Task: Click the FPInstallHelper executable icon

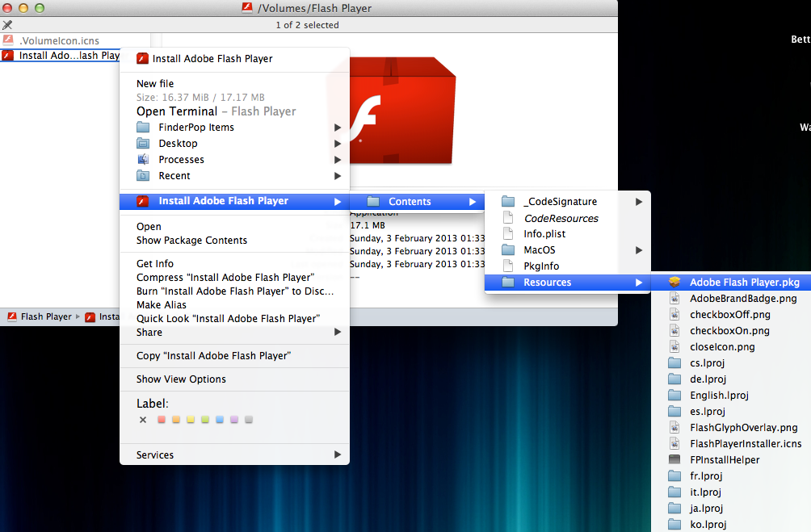Action: (x=674, y=459)
